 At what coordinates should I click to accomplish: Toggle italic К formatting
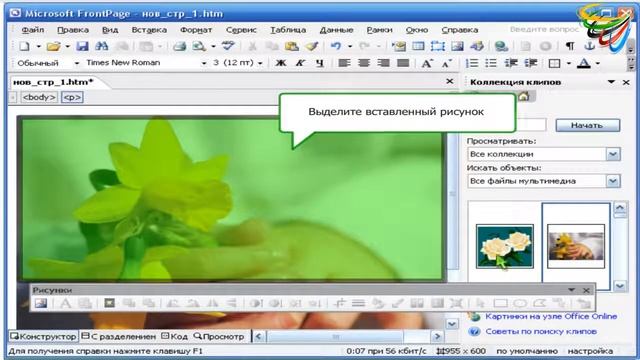[300, 63]
